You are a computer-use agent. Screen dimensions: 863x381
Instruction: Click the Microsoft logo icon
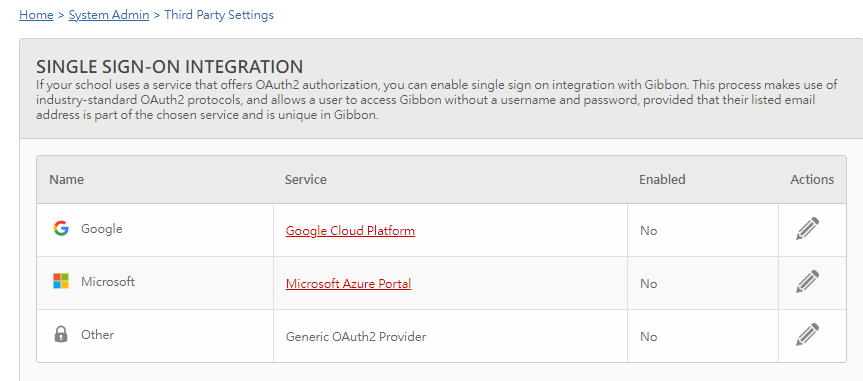pyautogui.click(x=61, y=281)
